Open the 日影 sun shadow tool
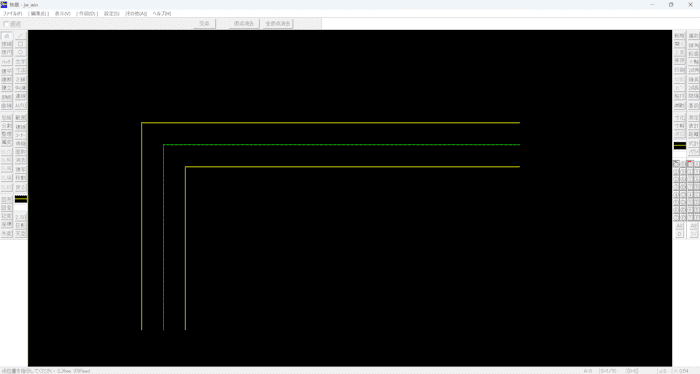The image size is (700, 374). (21, 225)
